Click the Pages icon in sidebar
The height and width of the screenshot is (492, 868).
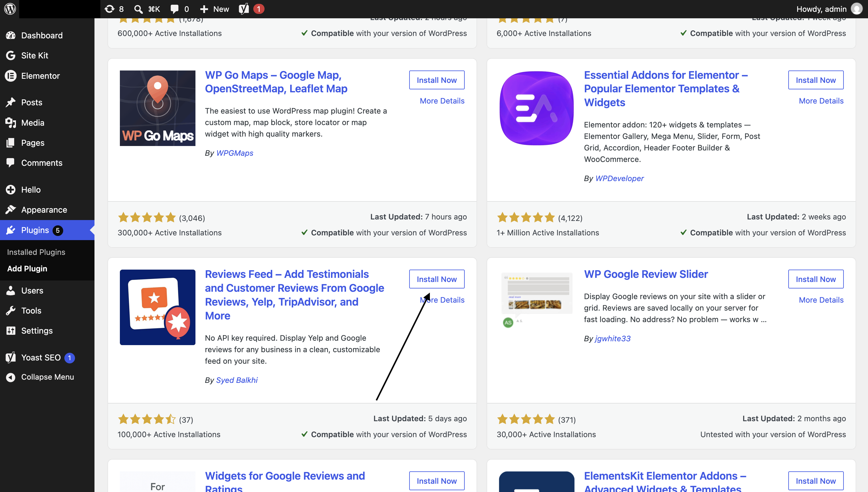pyautogui.click(x=11, y=142)
